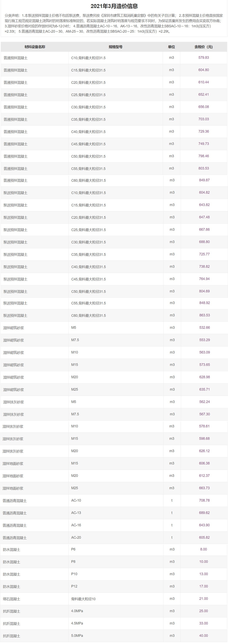Click the 细石混凝土 material name
Screen dimensions: 228x644
point(12,599)
